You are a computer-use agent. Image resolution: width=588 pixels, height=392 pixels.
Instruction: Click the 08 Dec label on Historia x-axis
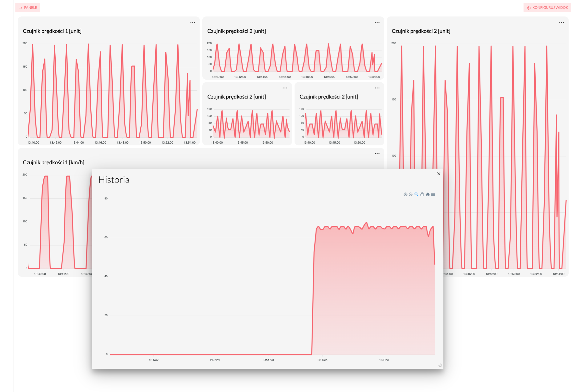click(322, 360)
